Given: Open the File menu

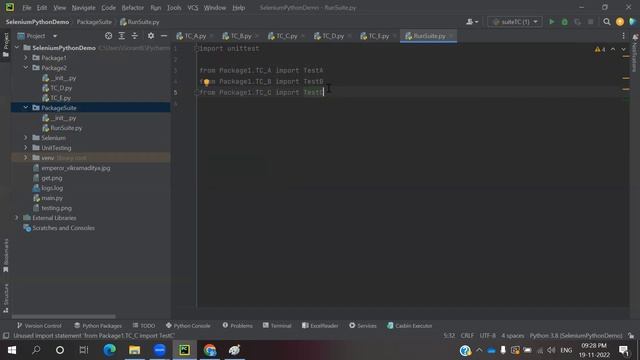Looking at the screenshot, I should tap(27, 8).
